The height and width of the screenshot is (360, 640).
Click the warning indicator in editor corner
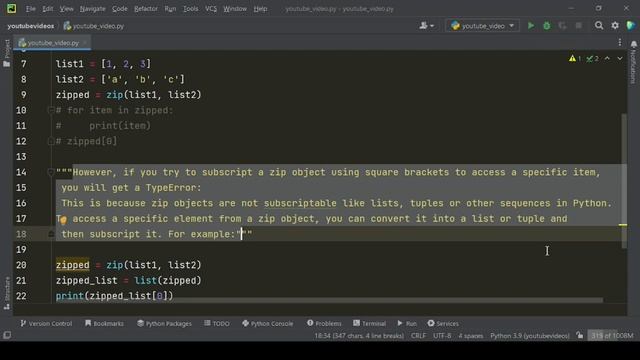(x=575, y=59)
